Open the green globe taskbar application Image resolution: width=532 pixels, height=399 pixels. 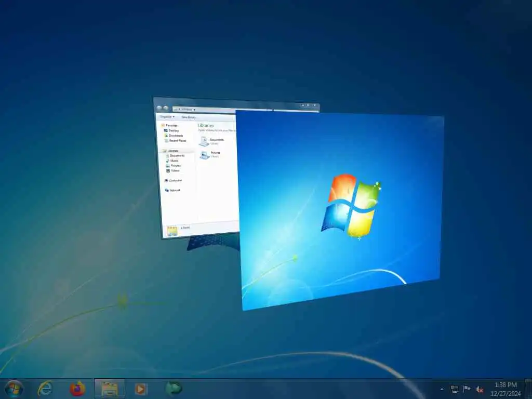point(174,389)
